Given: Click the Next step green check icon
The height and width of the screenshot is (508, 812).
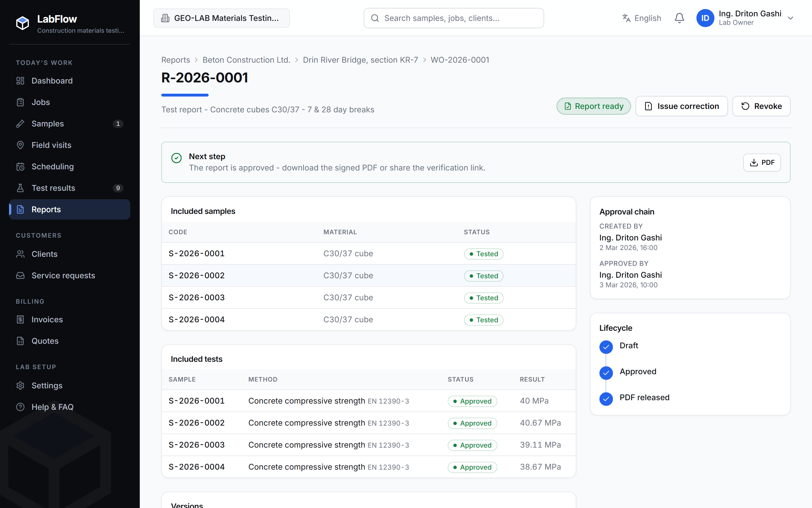Looking at the screenshot, I should click(x=176, y=158).
